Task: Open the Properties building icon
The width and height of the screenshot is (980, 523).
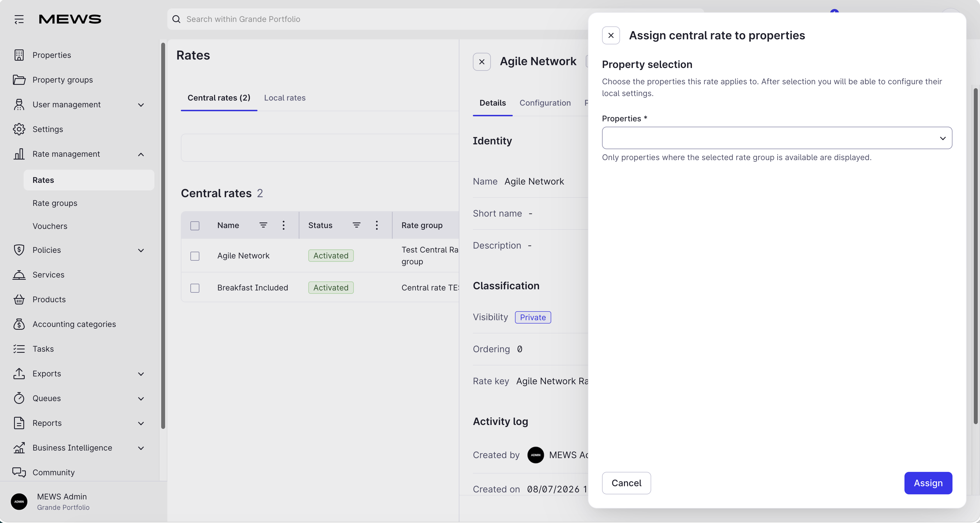Action: coord(19,55)
